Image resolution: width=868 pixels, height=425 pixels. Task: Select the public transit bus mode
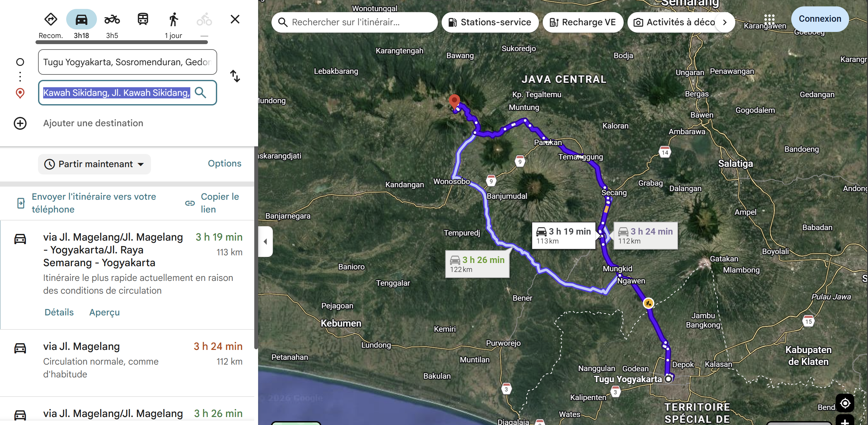tap(143, 19)
